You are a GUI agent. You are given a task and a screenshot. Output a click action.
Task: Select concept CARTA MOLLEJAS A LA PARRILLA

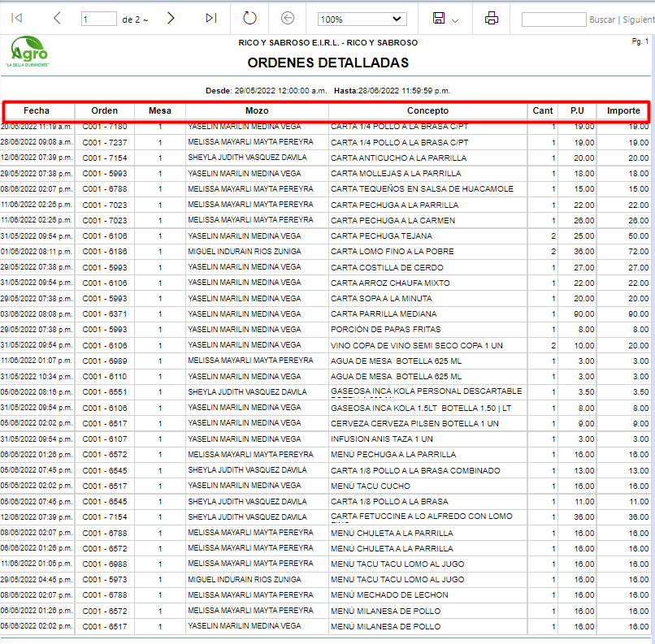point(396,173)
